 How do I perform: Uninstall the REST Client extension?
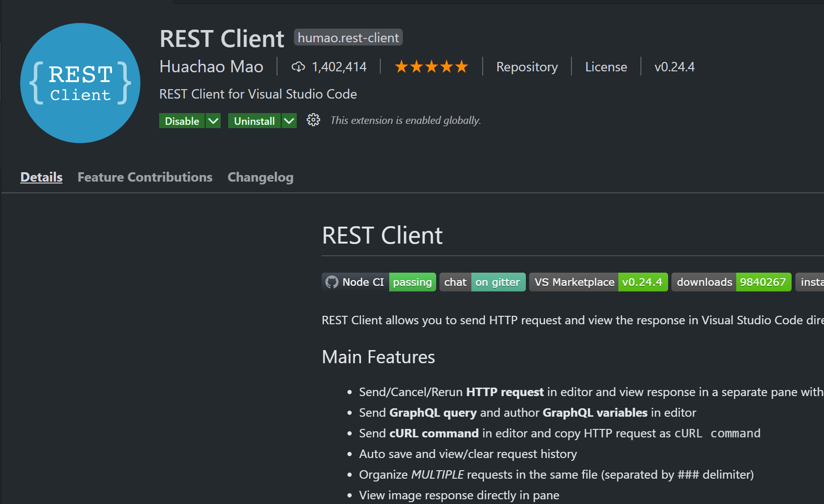pos(254,121)
